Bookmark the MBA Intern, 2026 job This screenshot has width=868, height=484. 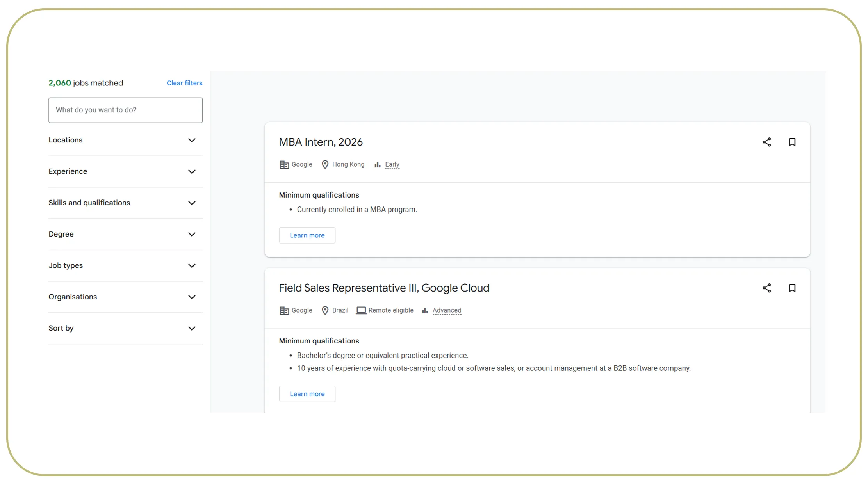792,142
